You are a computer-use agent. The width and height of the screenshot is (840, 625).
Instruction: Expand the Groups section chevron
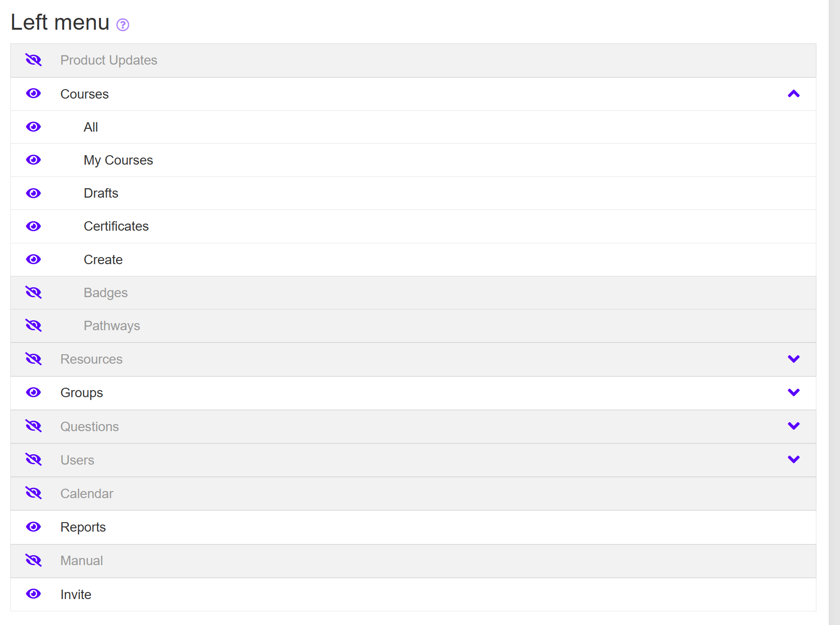tap(793, 392)
